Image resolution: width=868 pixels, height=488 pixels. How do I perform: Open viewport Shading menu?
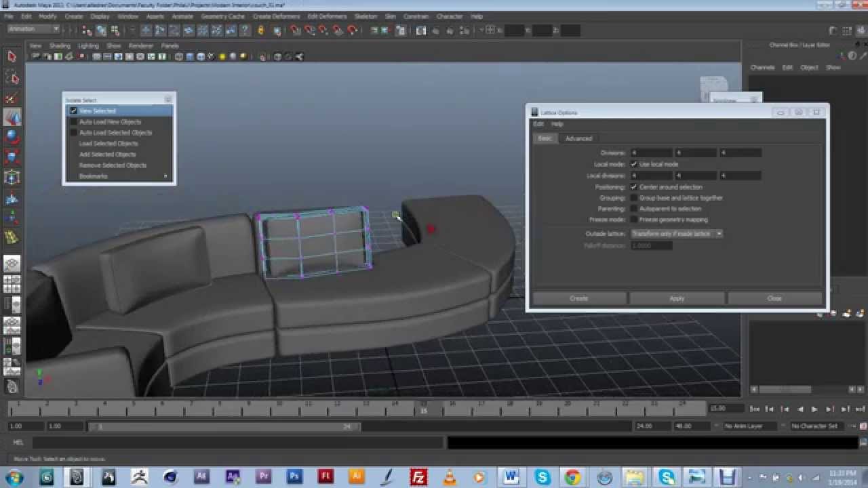(60, 46)
